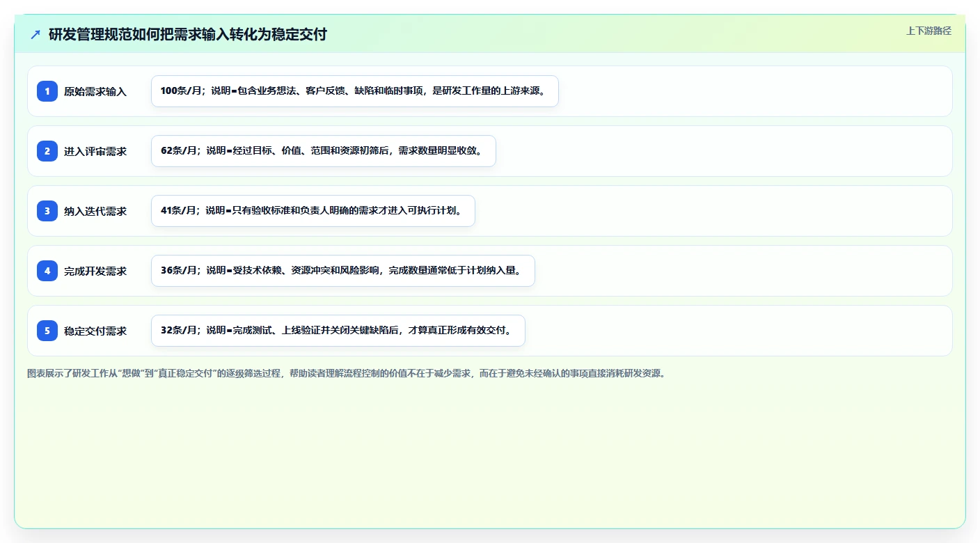Click the 62条/月 description box
Screen dimensions: 980x543
[324, 151]
